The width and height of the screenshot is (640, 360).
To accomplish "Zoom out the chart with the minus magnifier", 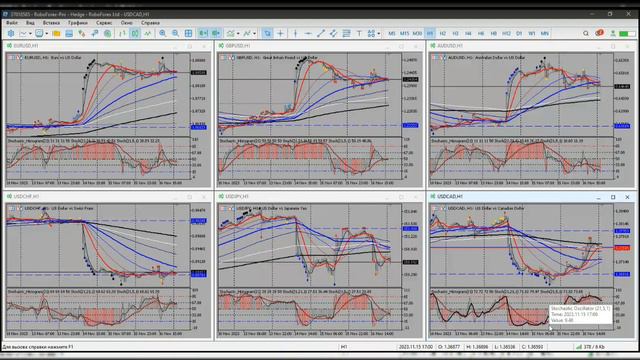I will [176, 33].
